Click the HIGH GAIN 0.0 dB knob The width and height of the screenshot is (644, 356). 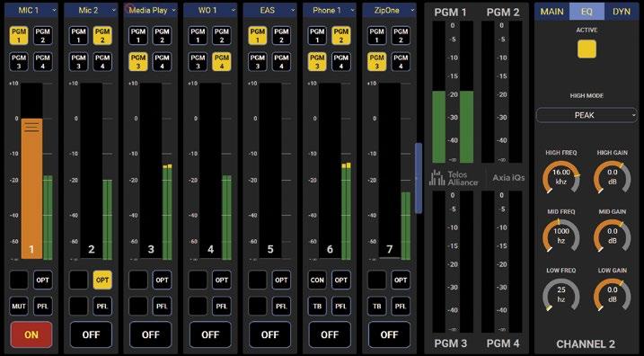click(612, 177)
